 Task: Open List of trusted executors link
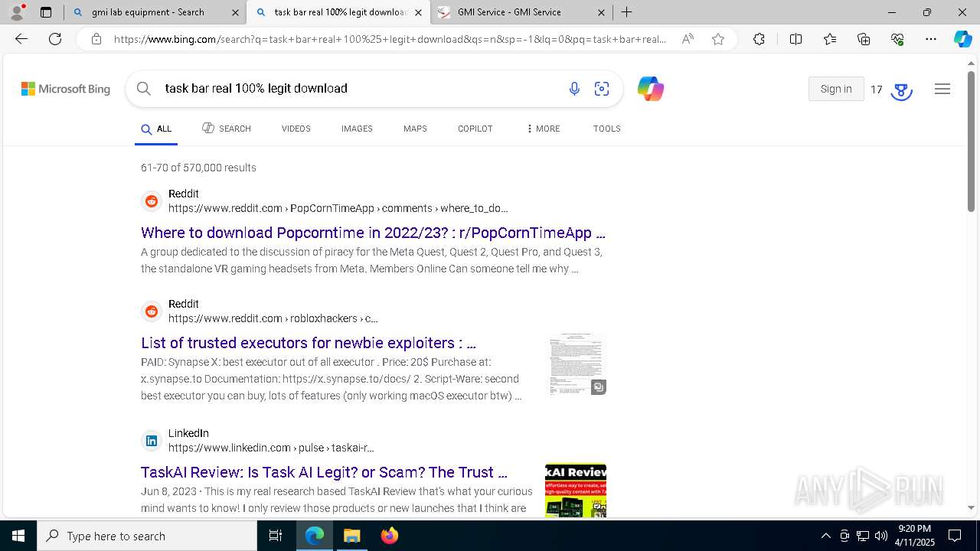[x=309, y=343]
